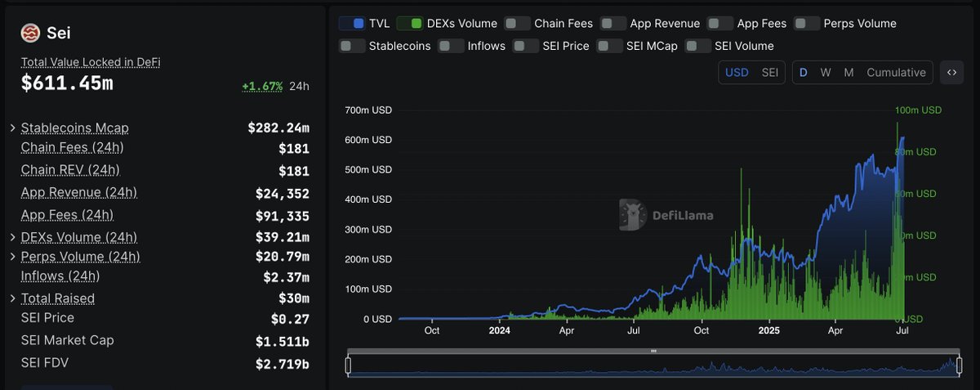Click the Chain Fees (24h) label

point(72,147)
